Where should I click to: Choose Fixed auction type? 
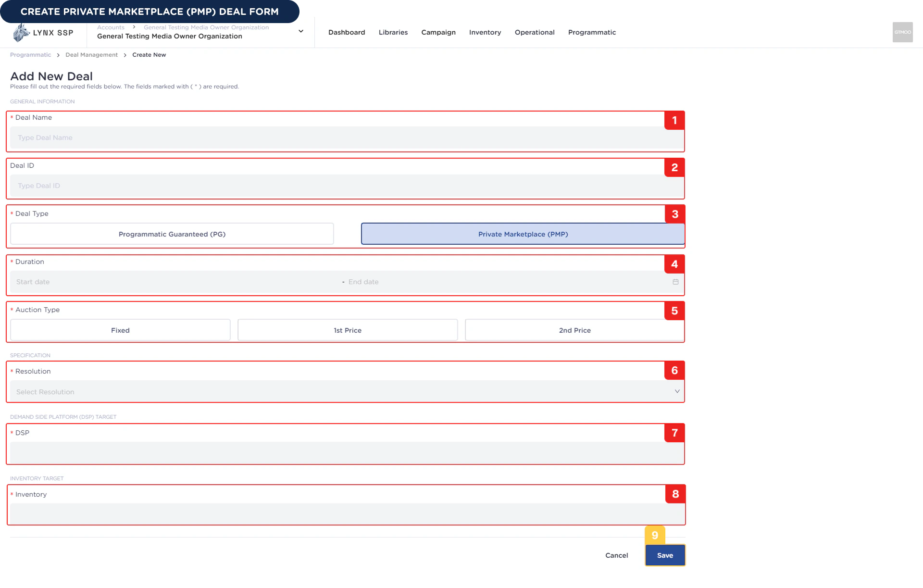[x=120, y=330]
